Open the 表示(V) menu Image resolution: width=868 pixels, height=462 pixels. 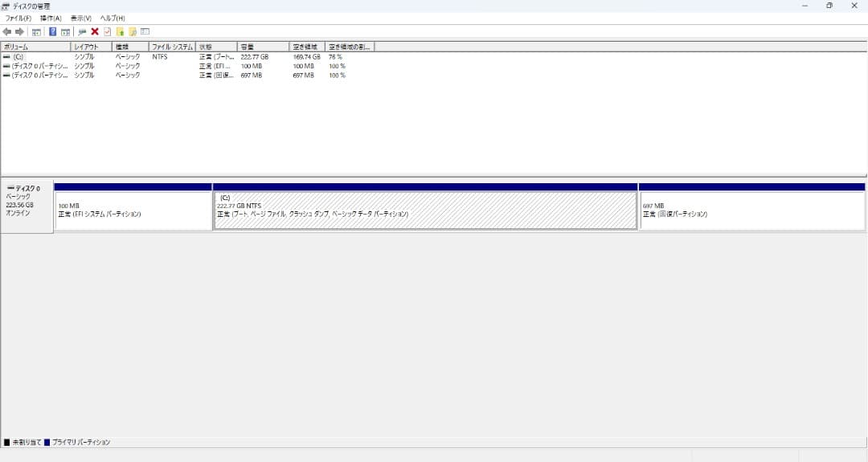(x=81, y=18)
